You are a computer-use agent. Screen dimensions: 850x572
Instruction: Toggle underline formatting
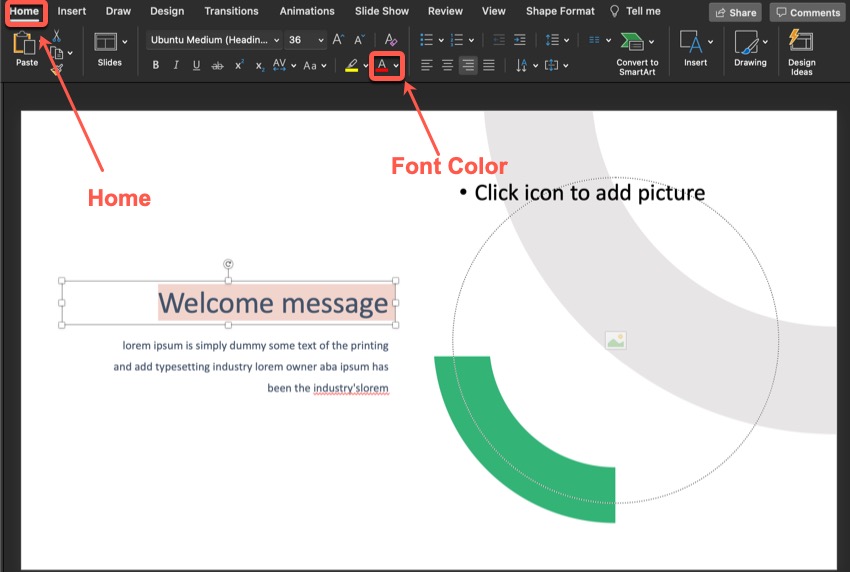tap(196, 65)
